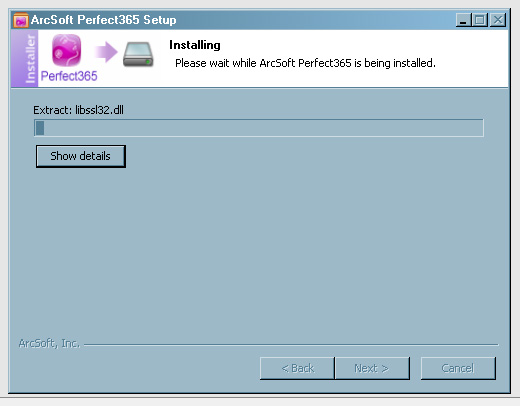Minimize the Setup window
The width and height of the screenshot is (520, 406).
pos(463,20)
